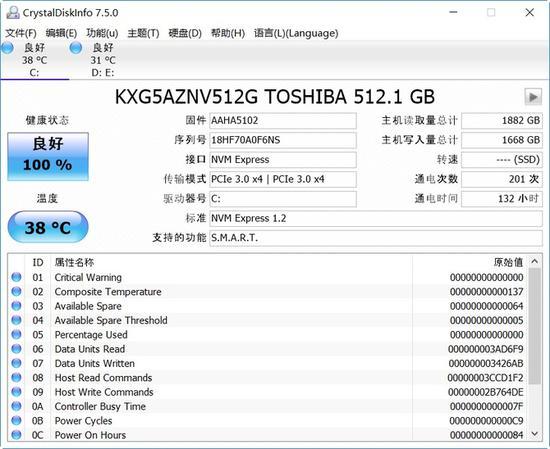Select the Host Write Commands attribute name
Image resolution: width=550 pixels, height=449 pixels.
pos(104,392)
